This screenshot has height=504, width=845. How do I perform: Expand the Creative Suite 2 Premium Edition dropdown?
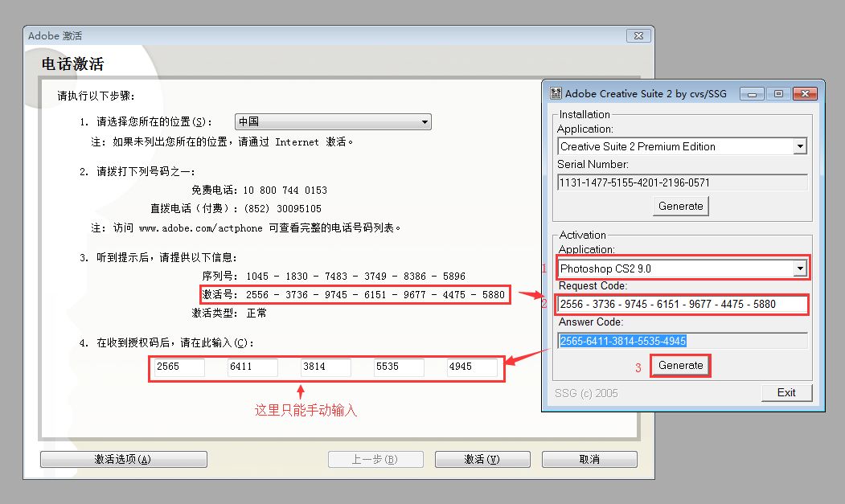point(799,146)
